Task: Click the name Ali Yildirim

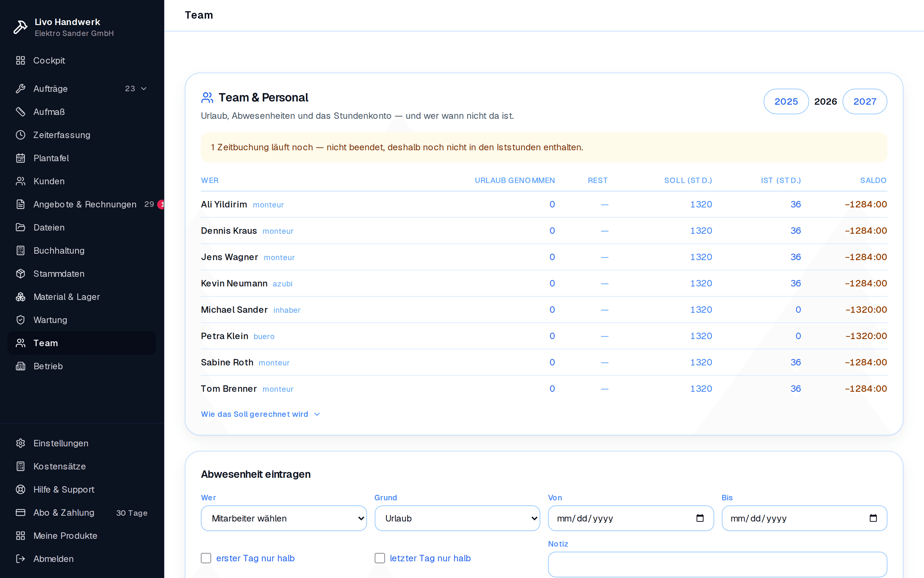Action: pos(224,205)
